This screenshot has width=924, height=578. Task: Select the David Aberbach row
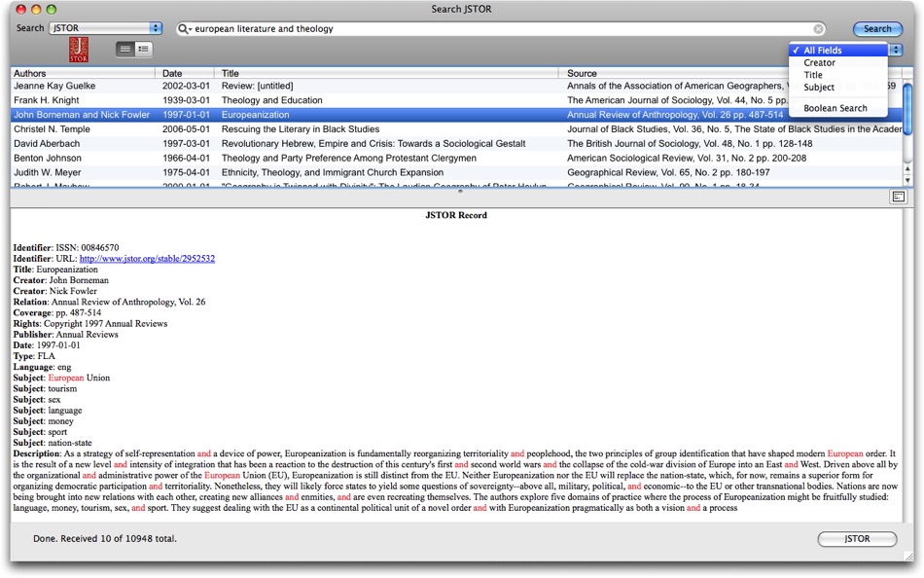tap(457, 143)
